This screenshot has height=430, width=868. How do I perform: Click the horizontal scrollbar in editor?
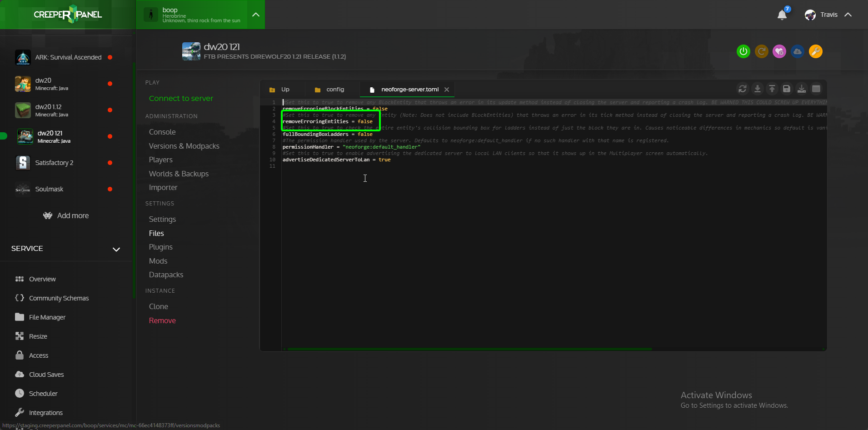pyautogui.click(x=469, y=349)
